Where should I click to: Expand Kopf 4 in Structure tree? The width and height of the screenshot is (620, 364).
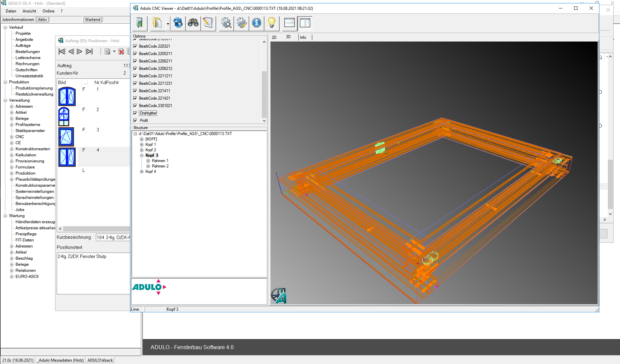142,172
